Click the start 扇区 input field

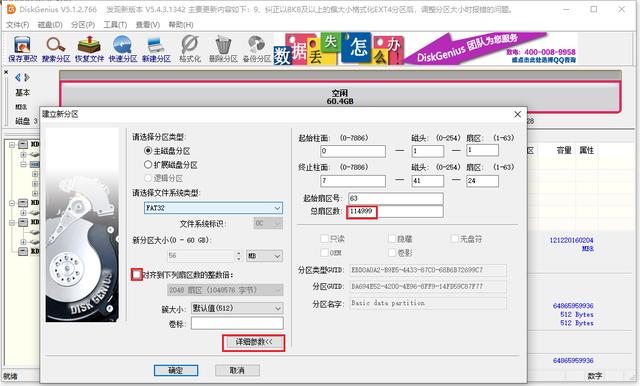coord(482,150)
